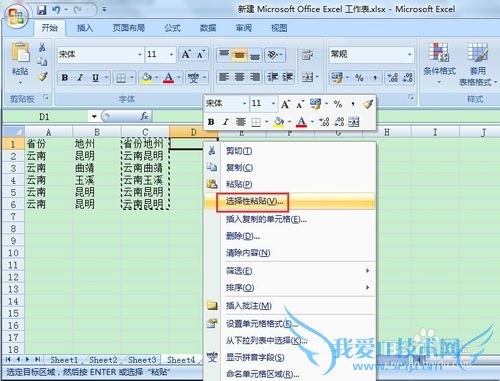Screen dimensions: 500x381
Task: Align text right in ribbon
Action: (255, 78)
